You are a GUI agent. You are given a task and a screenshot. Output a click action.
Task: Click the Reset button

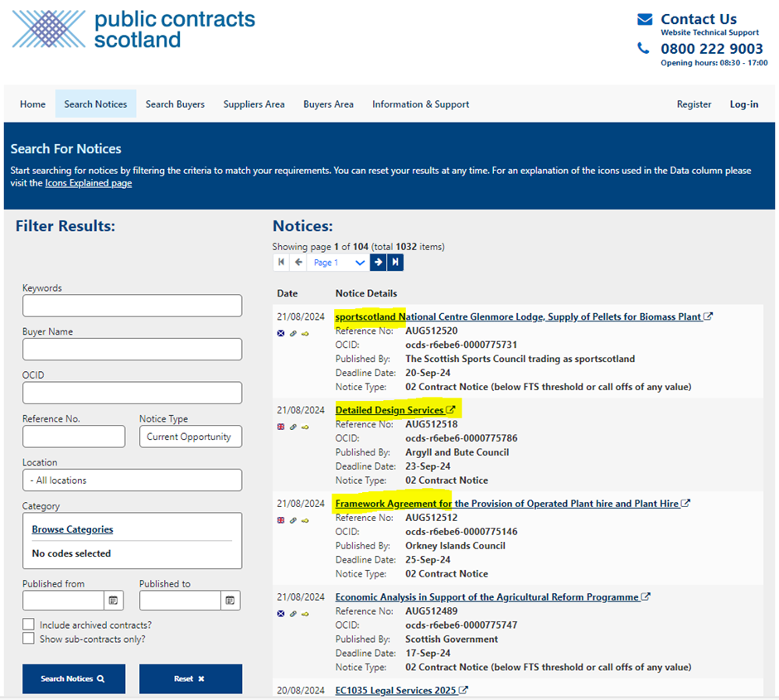[191, 678]
